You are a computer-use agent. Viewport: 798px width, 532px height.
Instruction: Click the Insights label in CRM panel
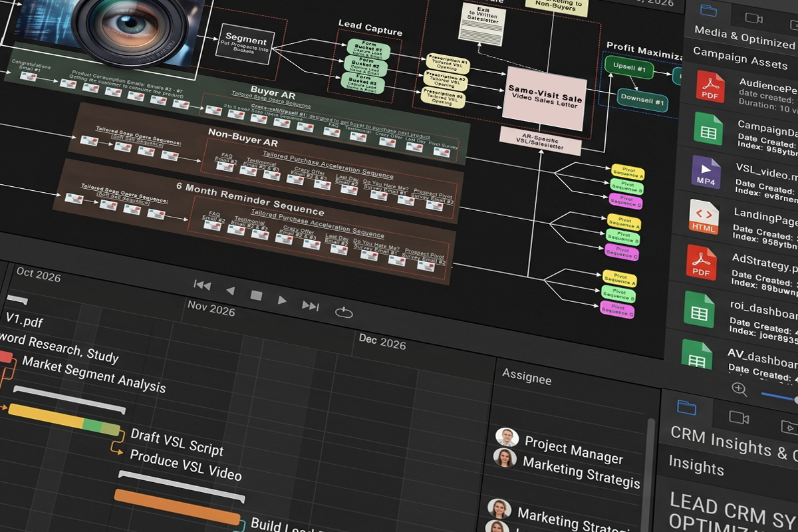click(696, 464)
